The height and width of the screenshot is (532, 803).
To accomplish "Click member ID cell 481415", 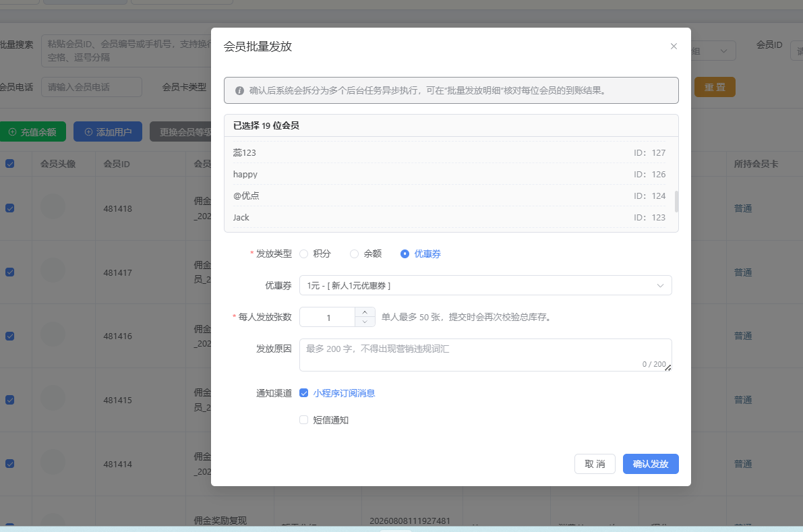I will pyautogui.click(x=118, y=400).
